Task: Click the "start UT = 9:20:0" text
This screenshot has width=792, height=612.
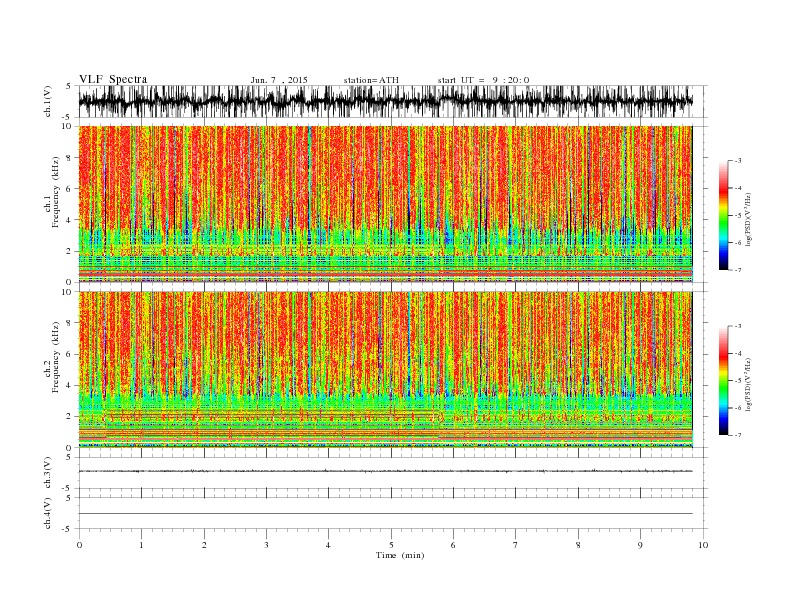Action: click(483, 80)
